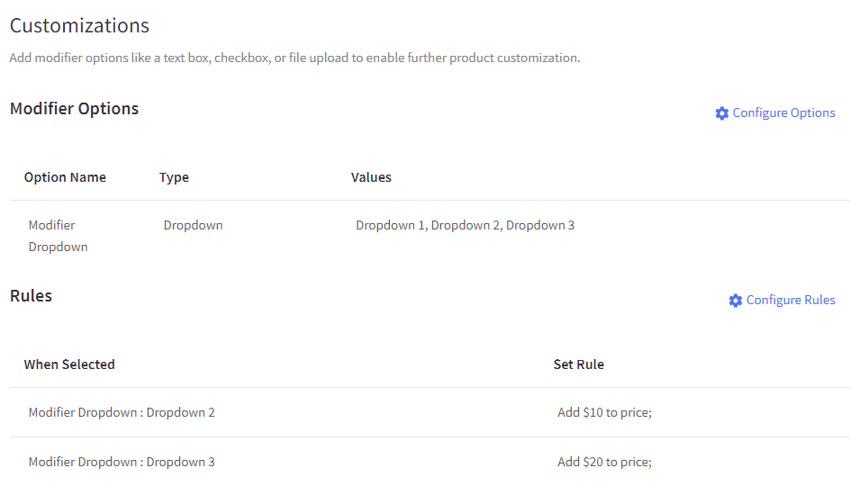Click the Rules section heading
The height and width of the screenshot is (495, 868).
(31, 296)
